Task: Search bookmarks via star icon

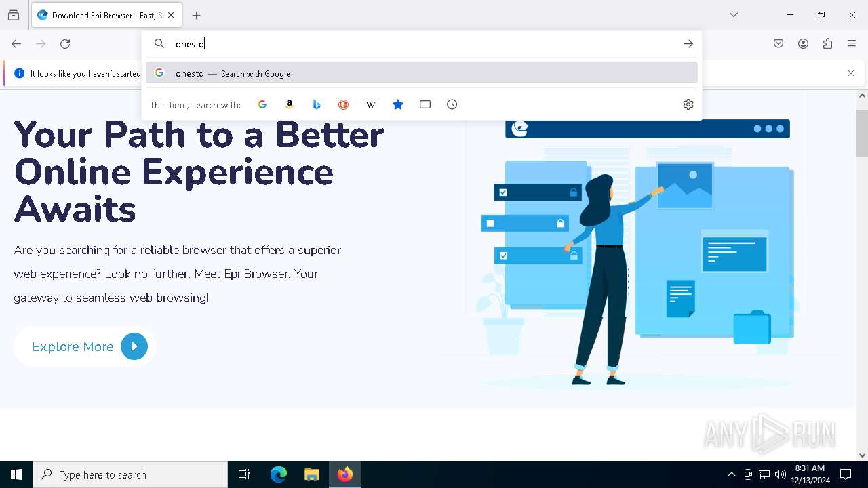Action: [x=398, y=104]
